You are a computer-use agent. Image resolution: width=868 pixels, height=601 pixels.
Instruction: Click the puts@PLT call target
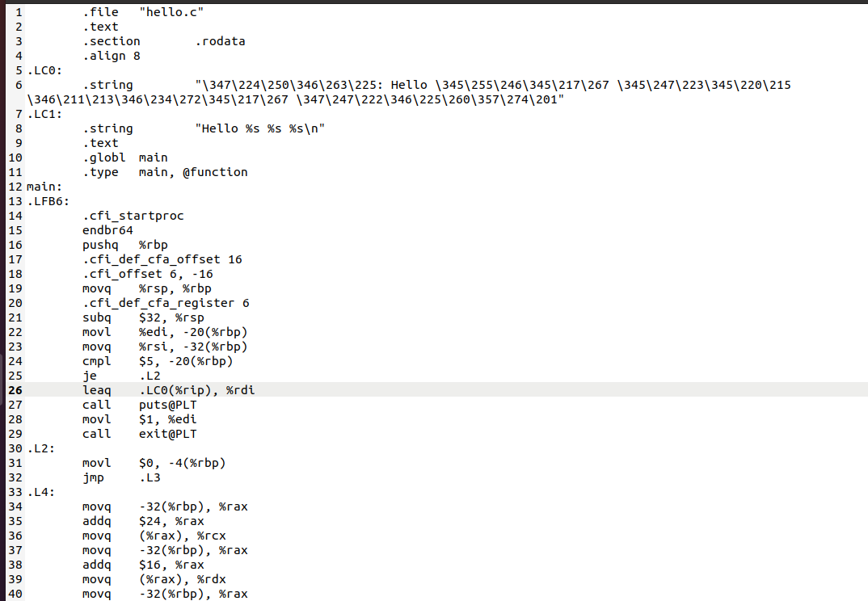pyautogui.click(x=168, y=405)
